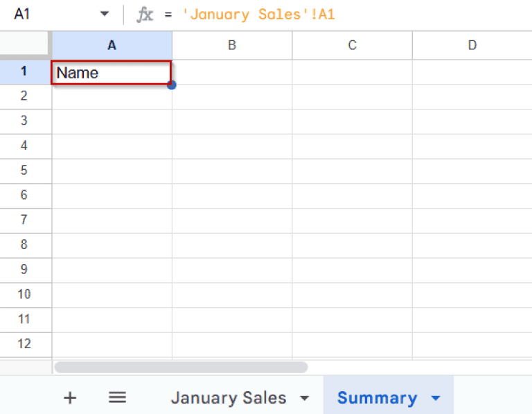Click the blue fill handle dot
This screenshot has width=532, height=414.
[x=171, y=85]
